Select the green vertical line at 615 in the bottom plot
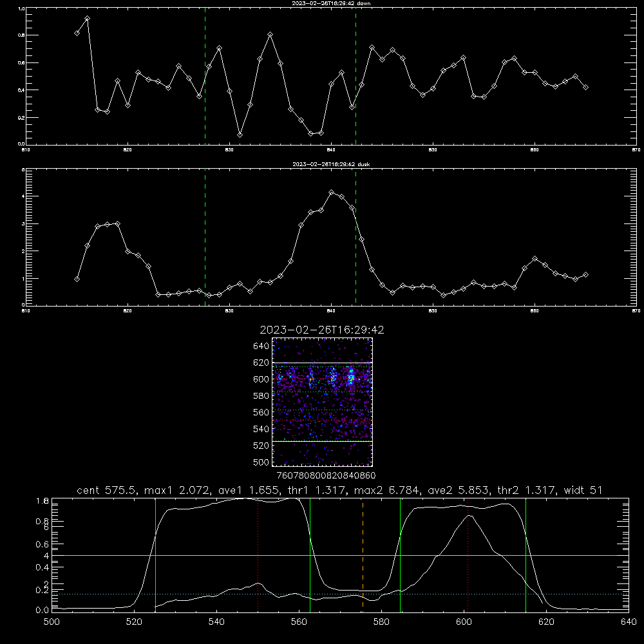Screen dimensions: 644x644 click(x=526, y=555)
